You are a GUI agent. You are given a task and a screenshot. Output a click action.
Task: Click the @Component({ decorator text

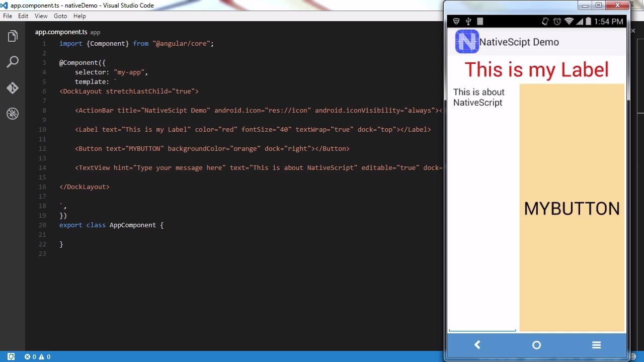(83, 63)
